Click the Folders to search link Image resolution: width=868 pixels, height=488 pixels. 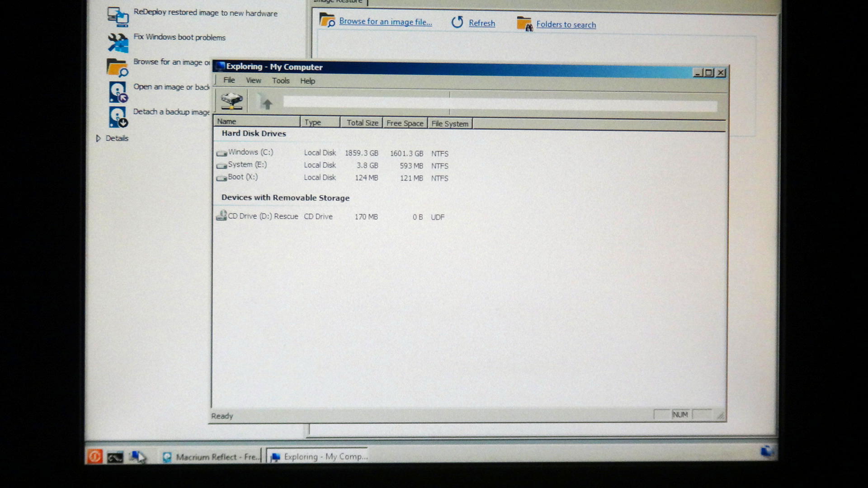566,25
